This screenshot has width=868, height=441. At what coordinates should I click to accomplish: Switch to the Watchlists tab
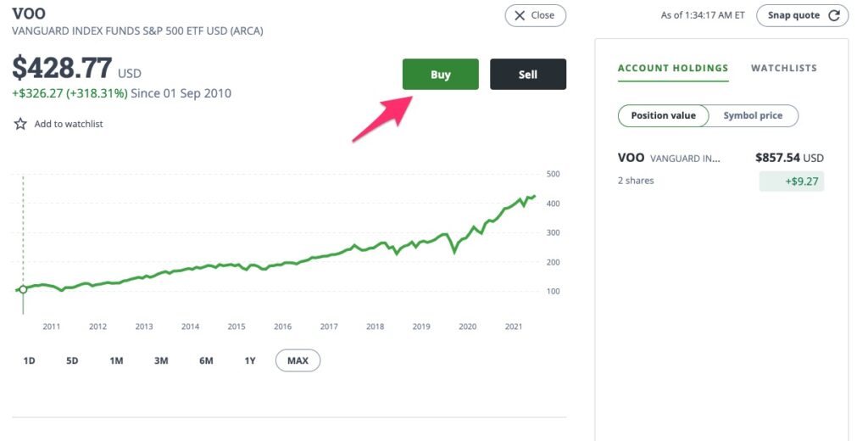pos(784,68)
